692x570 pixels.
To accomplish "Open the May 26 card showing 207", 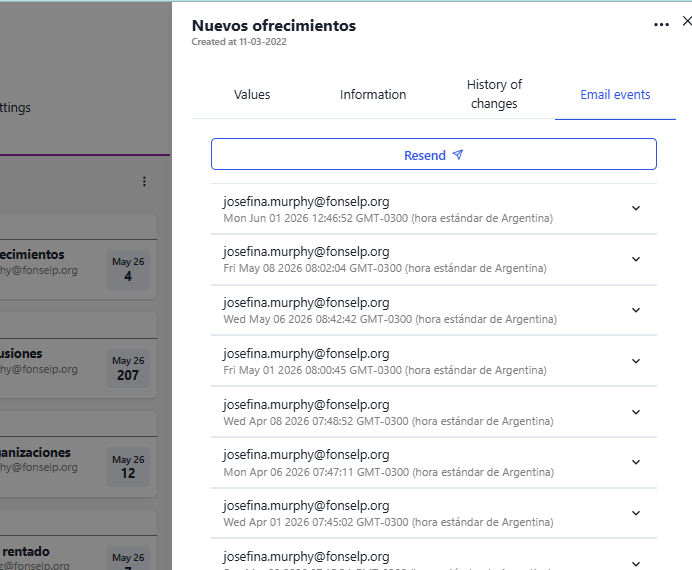I will 128,368.
